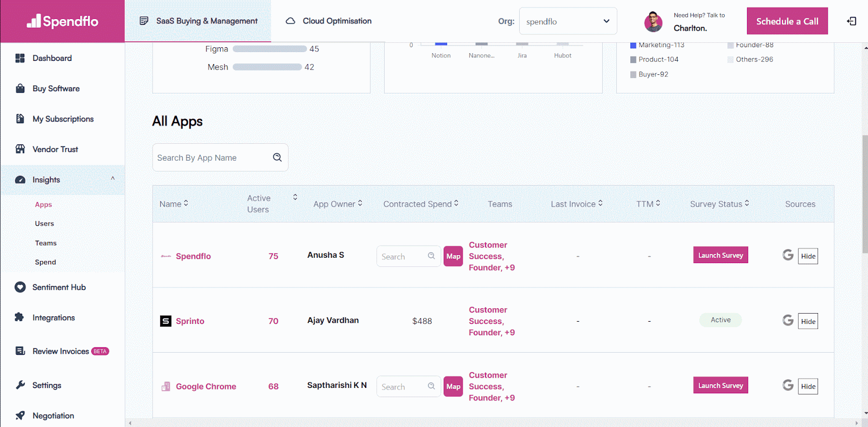This screenshot has width=868, height=427.
Task: Open Apps under Insights
Action: [x=43, y=205]
